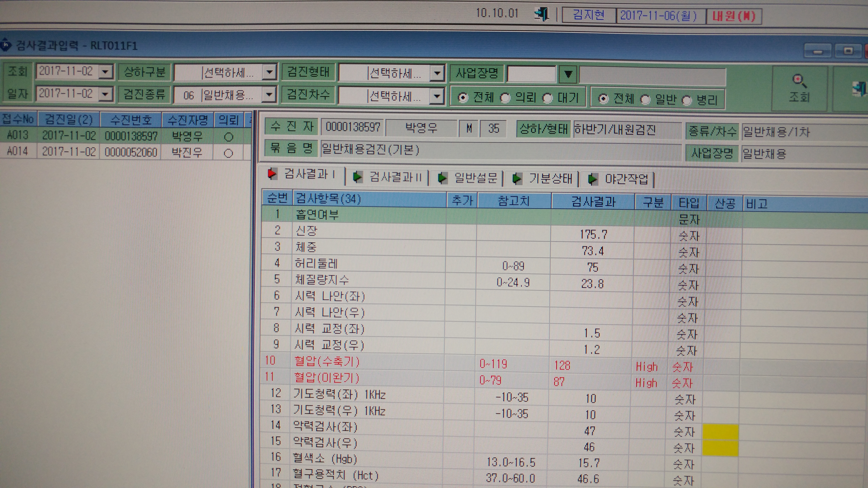Select the 대기 radio button
Image resolution: width=868 pixels, height=488 pixels.
tap(548, 98)
